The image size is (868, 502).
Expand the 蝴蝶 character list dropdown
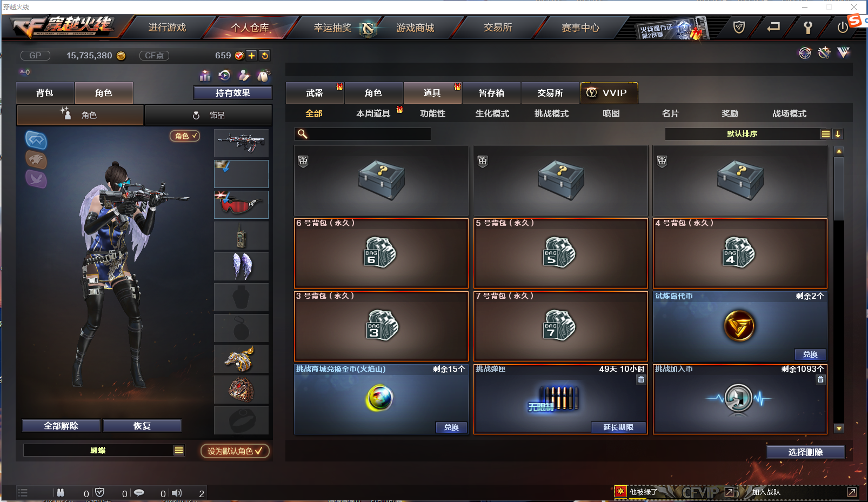click(x=179, y=450)
